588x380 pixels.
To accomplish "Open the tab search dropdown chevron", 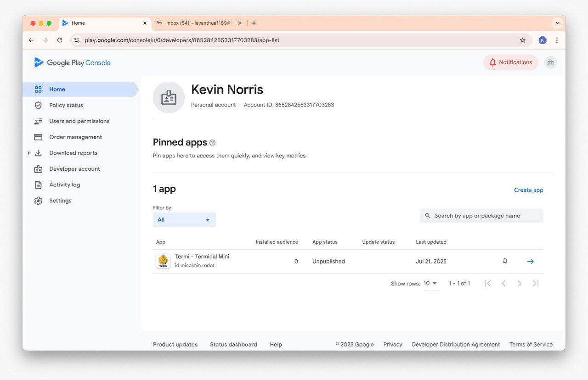I will [558, 23].
